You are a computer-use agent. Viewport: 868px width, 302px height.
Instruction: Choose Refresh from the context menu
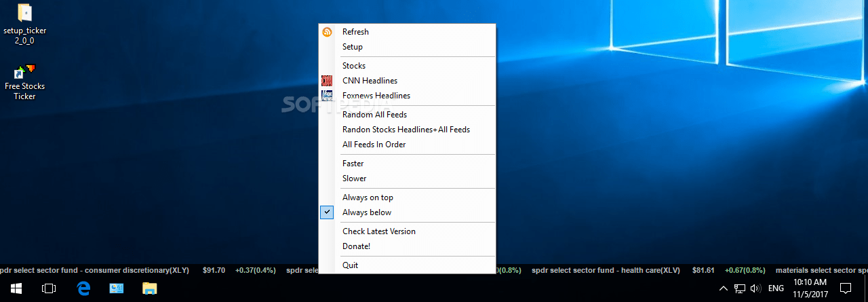pos(407,32)
